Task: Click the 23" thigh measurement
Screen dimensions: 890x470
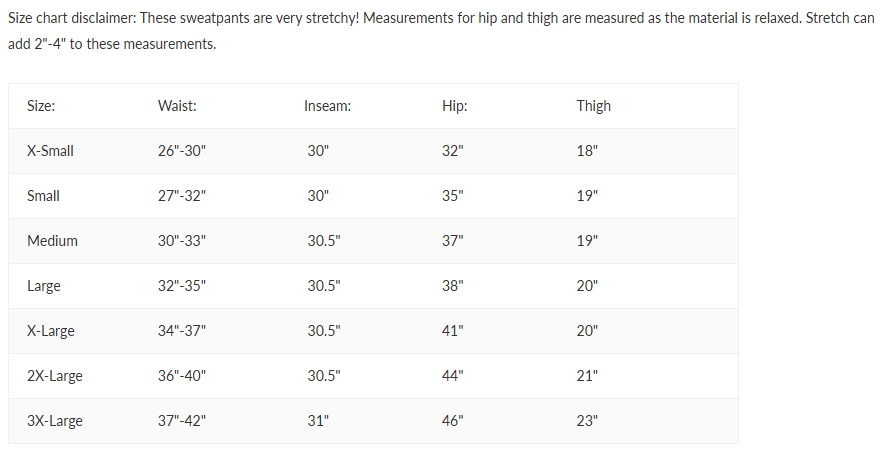Action: (x=587, y=421)
